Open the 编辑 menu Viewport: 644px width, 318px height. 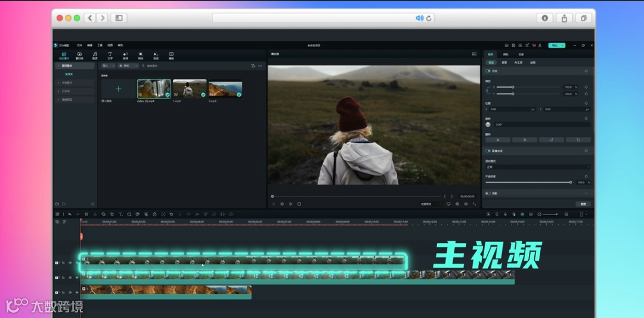pos(89,45)
